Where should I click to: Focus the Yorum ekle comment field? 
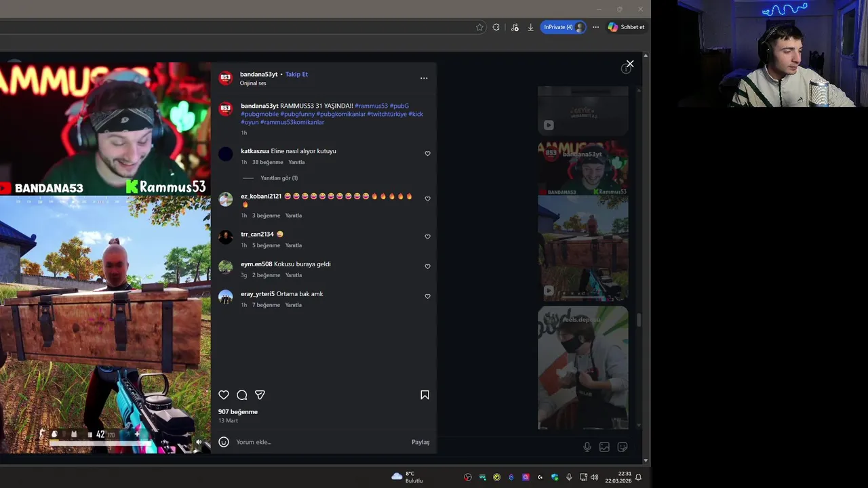[x=319, y=442]
